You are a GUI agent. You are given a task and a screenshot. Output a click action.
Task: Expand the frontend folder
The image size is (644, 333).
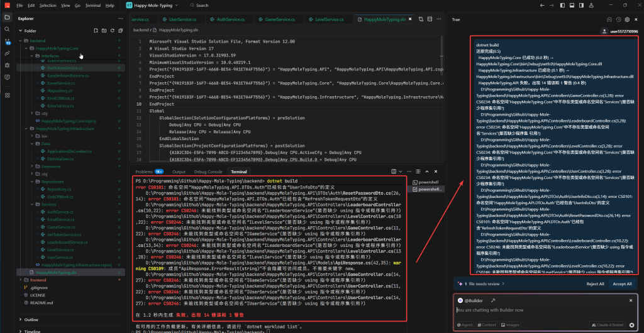(x=20, y=280)
